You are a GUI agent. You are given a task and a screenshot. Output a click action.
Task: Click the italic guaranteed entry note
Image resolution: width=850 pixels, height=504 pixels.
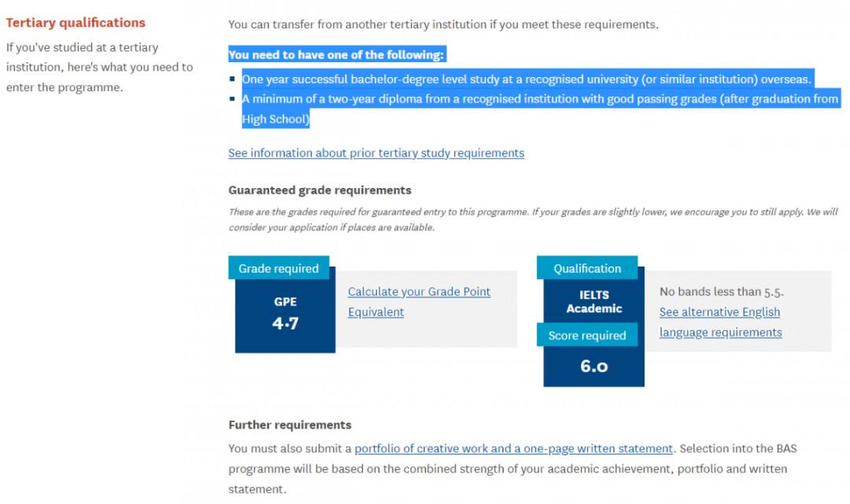pos(533,219)
